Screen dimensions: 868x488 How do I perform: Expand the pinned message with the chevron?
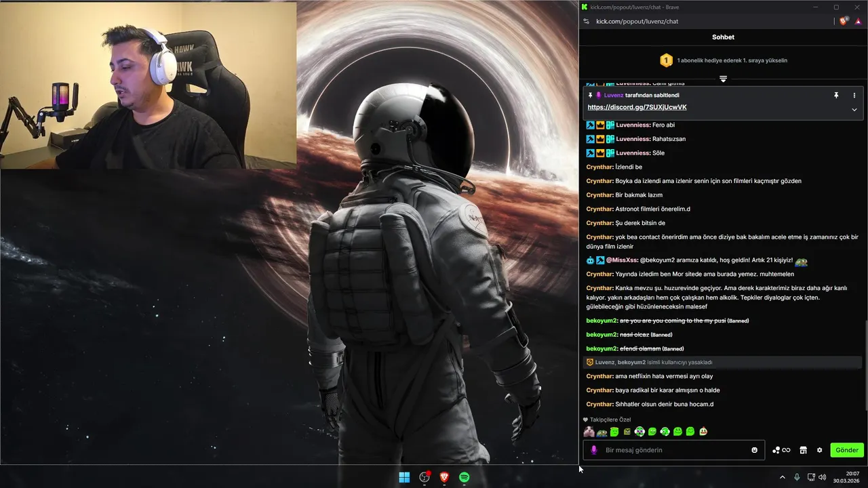coord(854,109)
